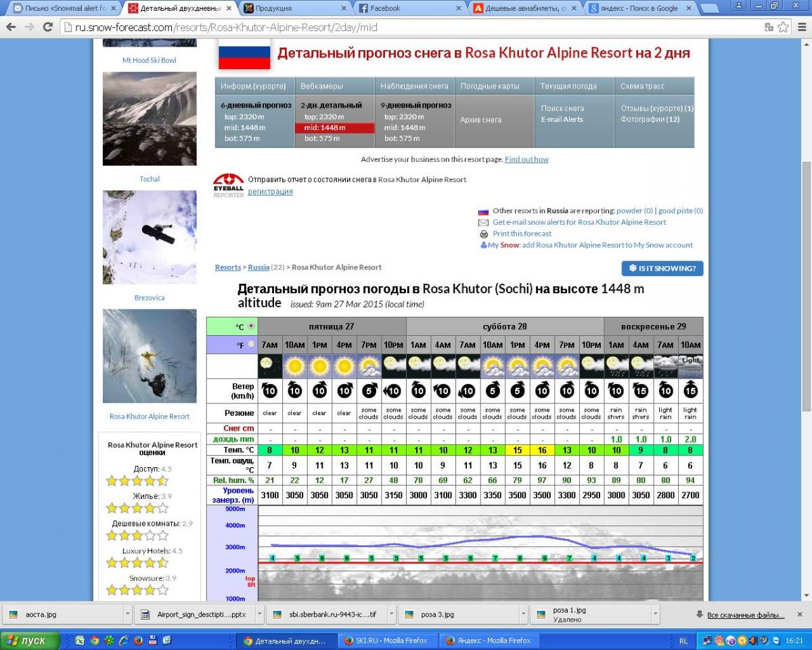Click the printer icon beside Print this forecast
Viewport: 812px width, 650px height.
[x=484, y=234]
